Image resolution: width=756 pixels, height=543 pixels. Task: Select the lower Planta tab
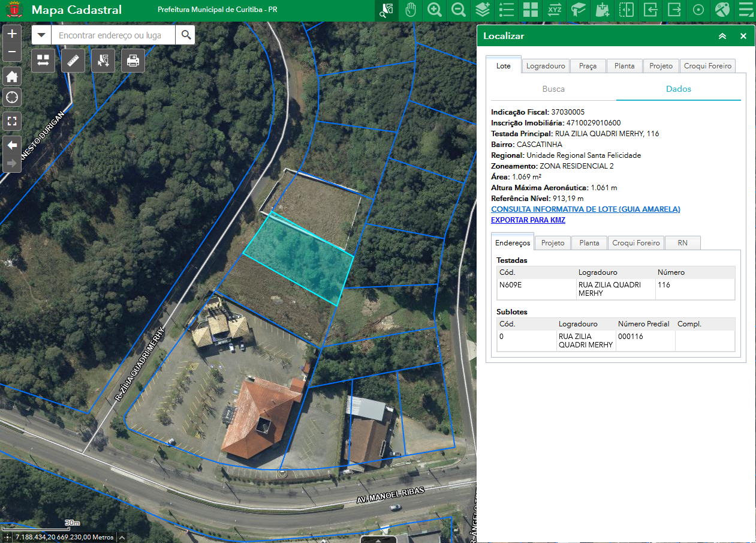589,243
